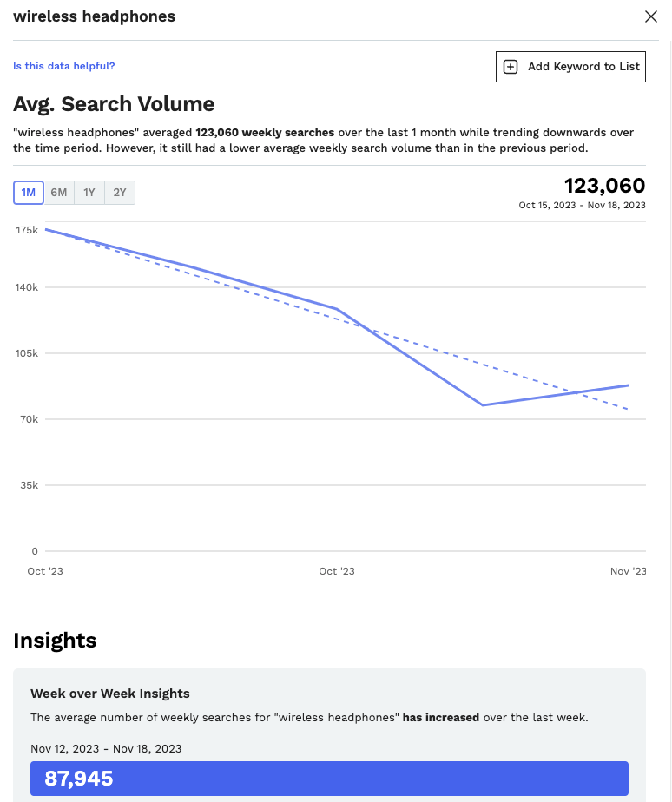Click the Nov '23 axis label
The width and height of the screenshot is (672, 802).
click(x=628, y=571)
